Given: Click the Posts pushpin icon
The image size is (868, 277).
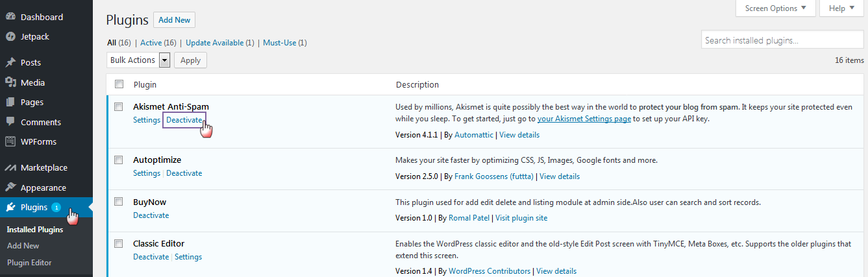Looking at the screenshot, I should [10, 63].
